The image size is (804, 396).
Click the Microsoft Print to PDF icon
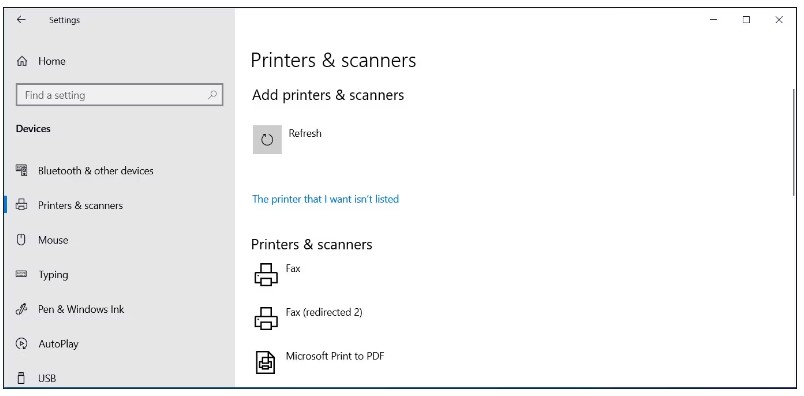266,362
